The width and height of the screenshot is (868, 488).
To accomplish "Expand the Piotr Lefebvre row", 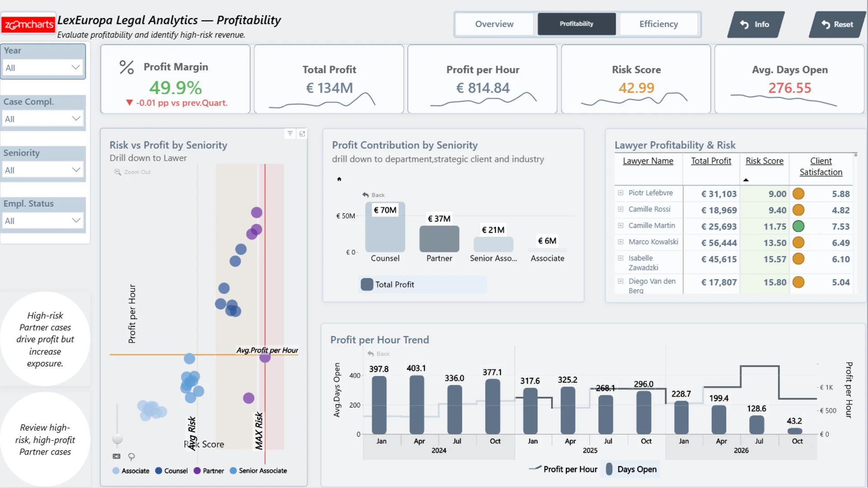I will (x=621, y=193).
